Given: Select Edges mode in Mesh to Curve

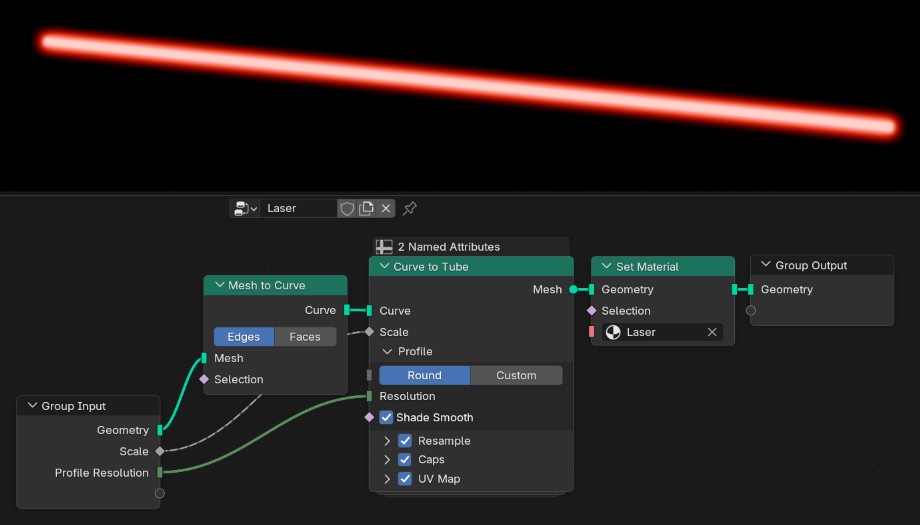Looking at the screenshot, I should tap(243, 337).
